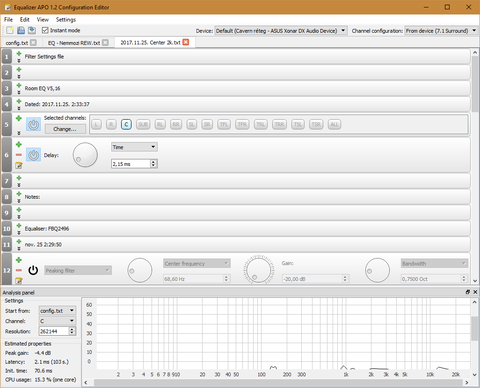Image resolution: width=480 pixels, height=388 pixels.
Task: Close the config.txt tab
Action: pos(33,42)
